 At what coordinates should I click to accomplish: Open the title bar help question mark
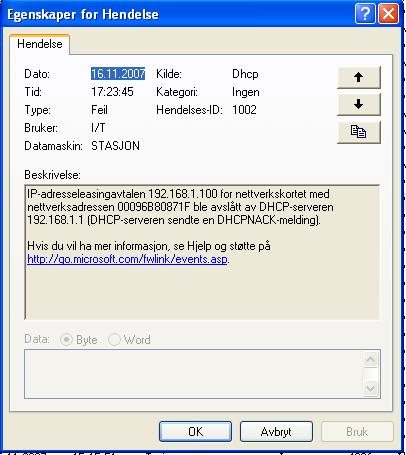pos(365,14)
